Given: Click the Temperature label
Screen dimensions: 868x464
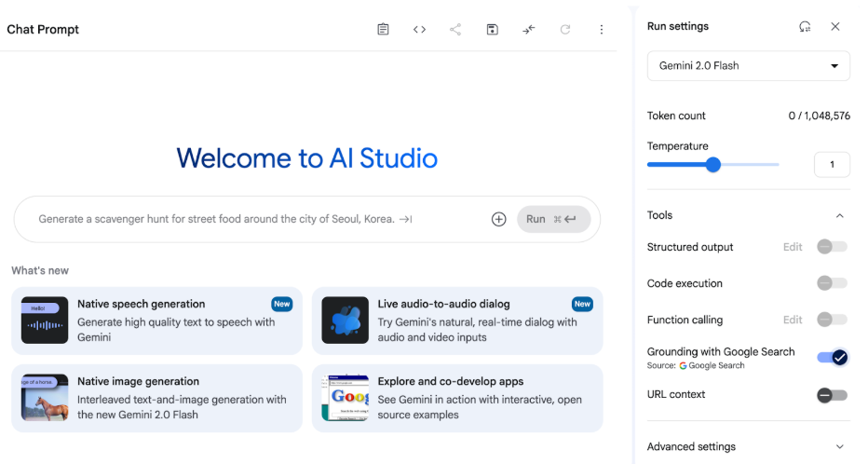Looking at the screenshot, I should (x=678, y=146).
